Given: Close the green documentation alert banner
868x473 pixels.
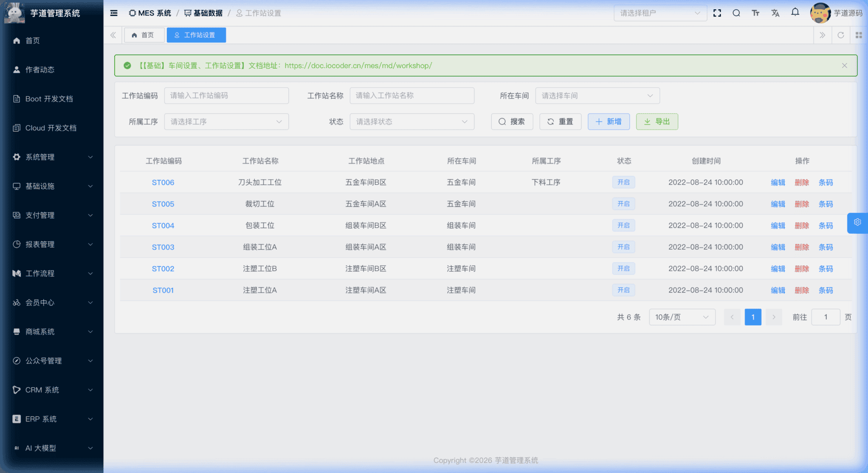Looking at the screenshot, I should click(844, 66).
